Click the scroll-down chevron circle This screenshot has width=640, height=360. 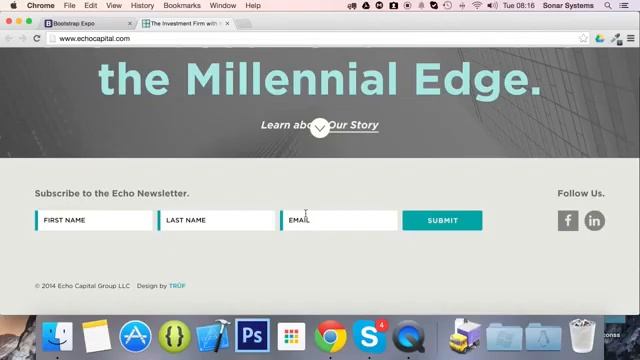pos(320,128)
